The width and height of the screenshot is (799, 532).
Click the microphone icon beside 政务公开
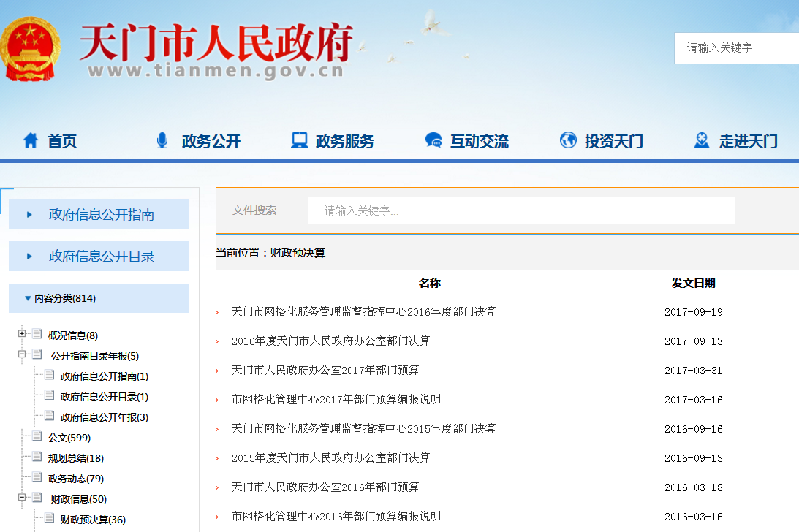click(x=162, y=140)
